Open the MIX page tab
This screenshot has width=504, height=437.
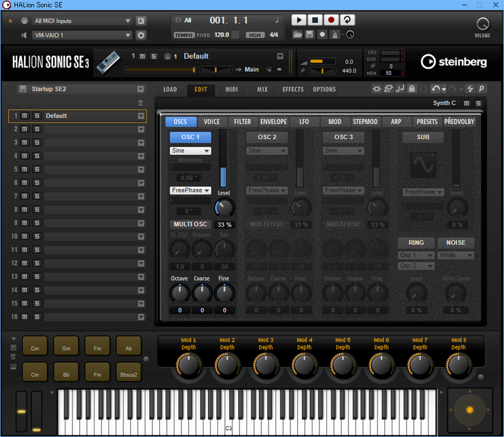click(262, 89)
